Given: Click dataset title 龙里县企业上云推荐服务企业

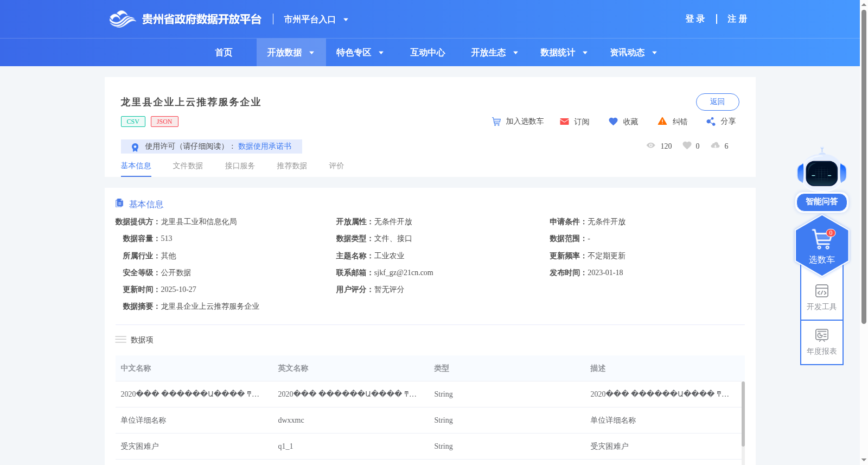Looking at the screenshot, I should pos(191,102).
